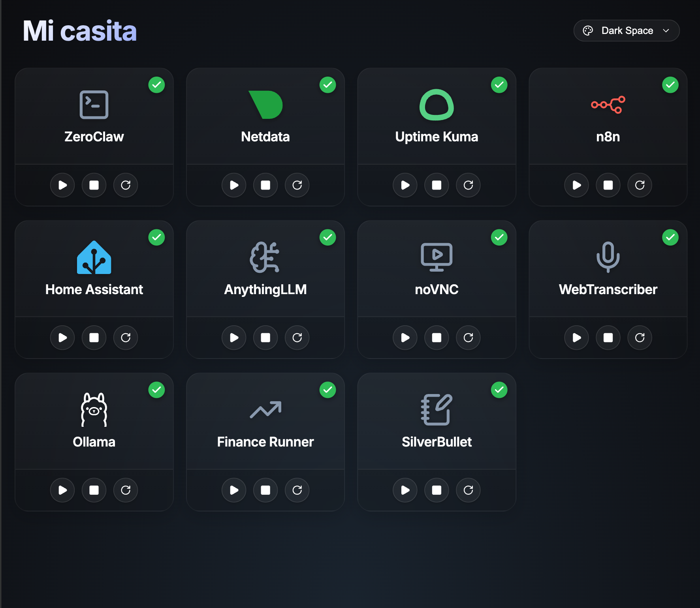Click the Mi casita heading

coord(79,30)
